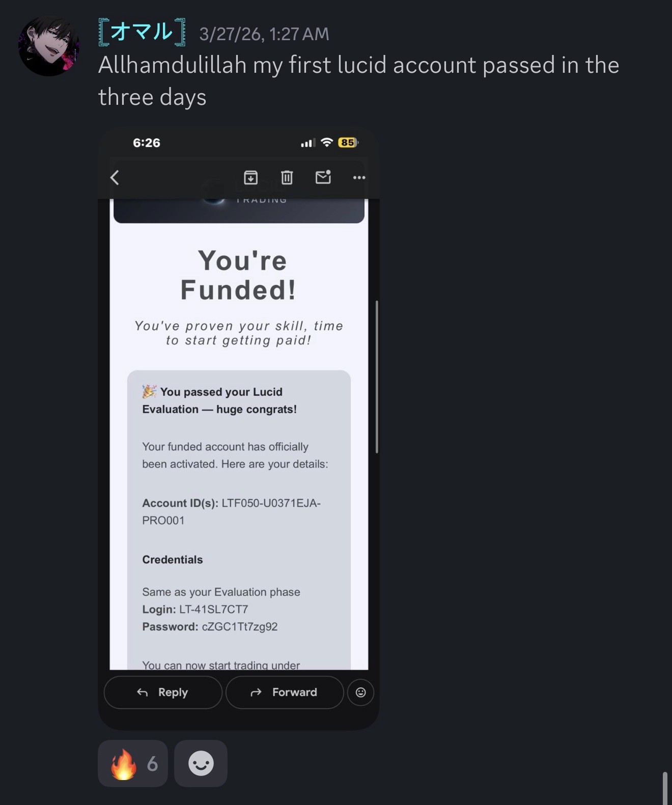Viewport: 672px width, 805px height.
Task: Click the emoji reaction smiley beside Forward
Action: (360, 693)
